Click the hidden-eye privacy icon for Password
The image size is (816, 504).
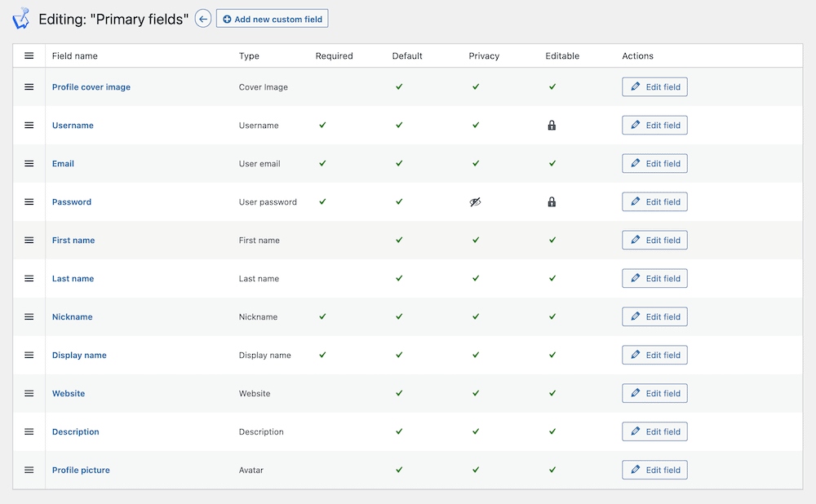click(475, 201)
